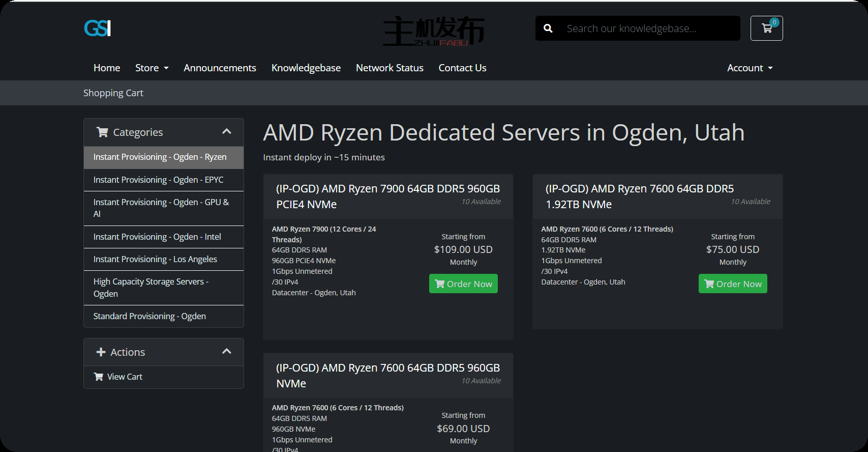868x452 pixels.
Task: Click the Zhuji Fabu watermark logo
Action: [x=434, y=31]
